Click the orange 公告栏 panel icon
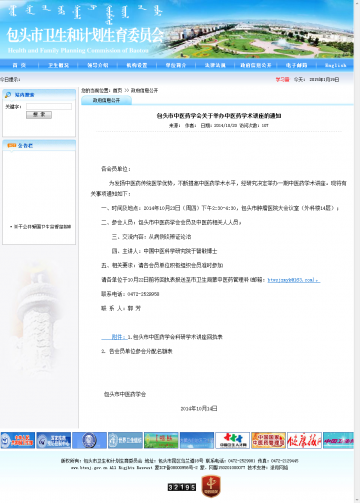This screenshot has width=360, height=503. [12, 145]
